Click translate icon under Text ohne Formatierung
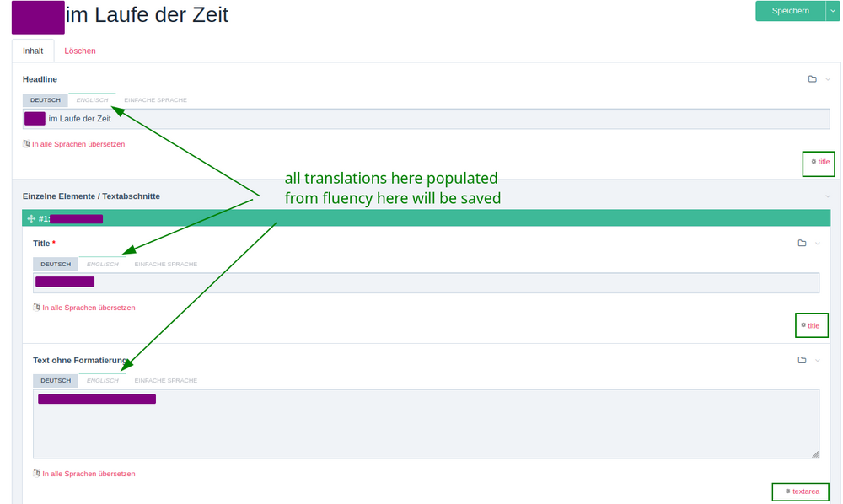Image resolution: width=843 pixels, height=504 pixels. pos(36,474)
